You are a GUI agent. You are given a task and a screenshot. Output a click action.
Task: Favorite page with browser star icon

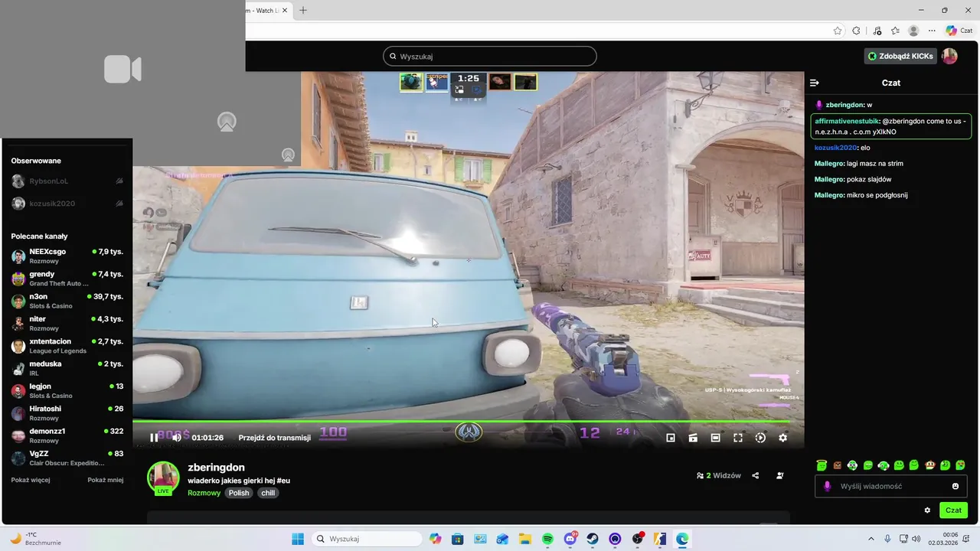pos(838,31)
